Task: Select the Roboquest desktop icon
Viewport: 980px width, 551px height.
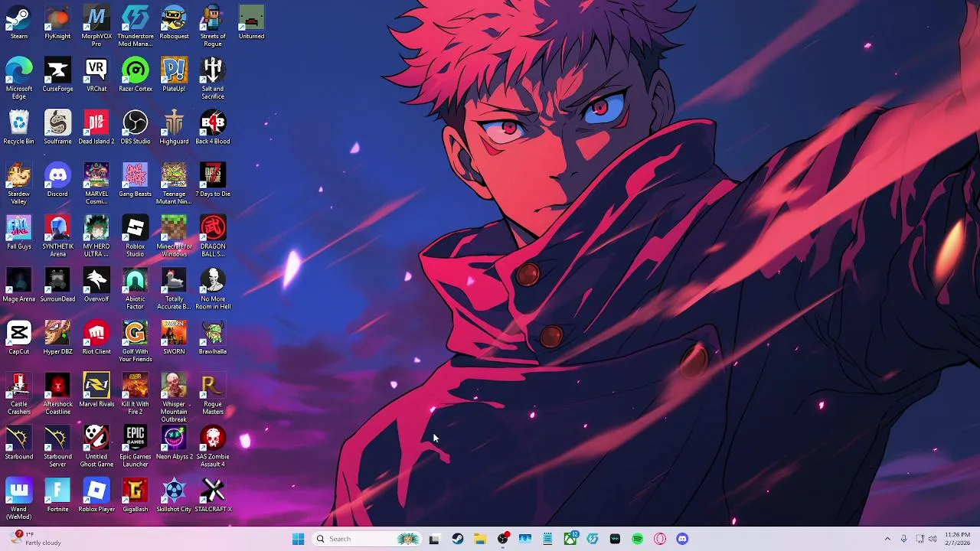Action: (x=174, y=23)
